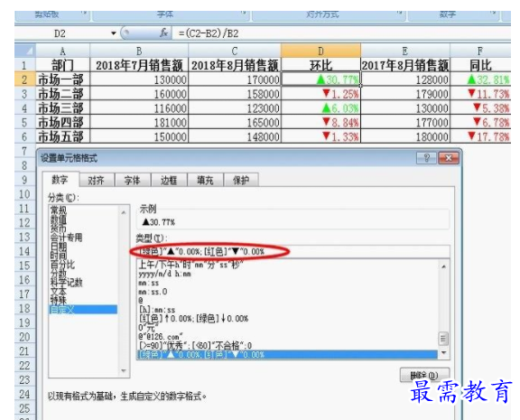Click cell showing ▼17.78%
Image resolution: width=520 pixels, height=420 pixels.
(480, 136)
